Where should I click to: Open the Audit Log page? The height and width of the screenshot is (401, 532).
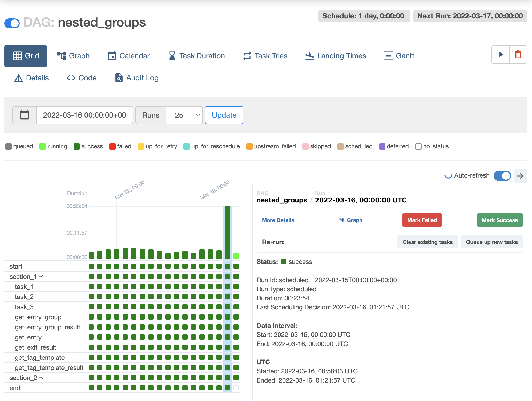coord(137,78)
